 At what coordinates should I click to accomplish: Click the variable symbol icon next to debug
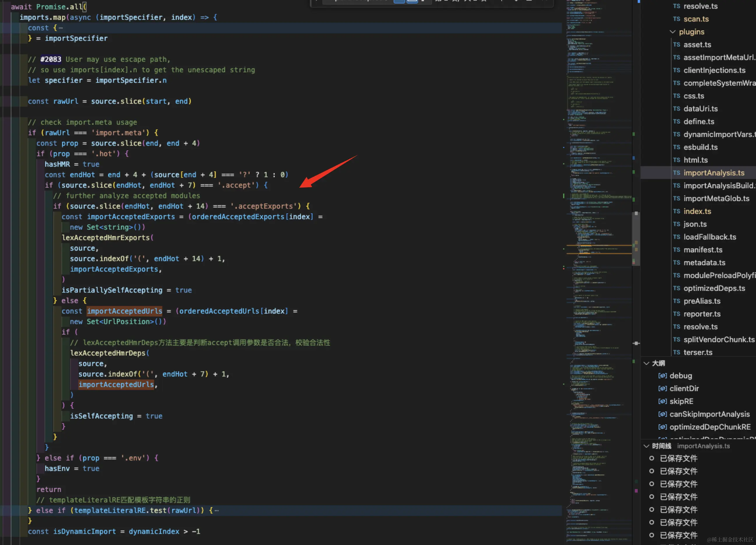[662, 376]
